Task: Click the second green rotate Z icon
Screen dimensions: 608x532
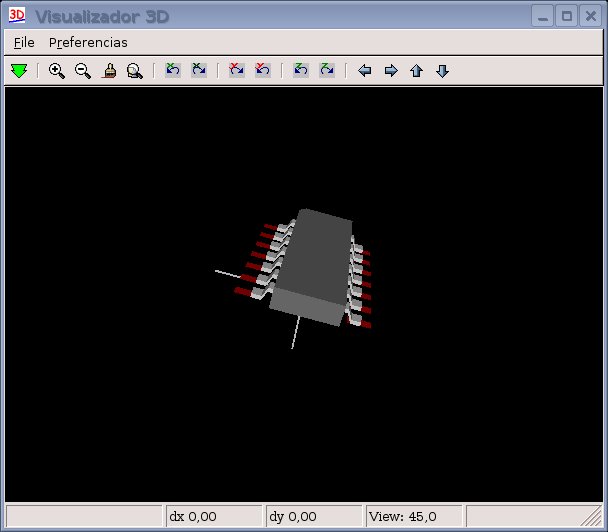Action: tap(327, 71)
